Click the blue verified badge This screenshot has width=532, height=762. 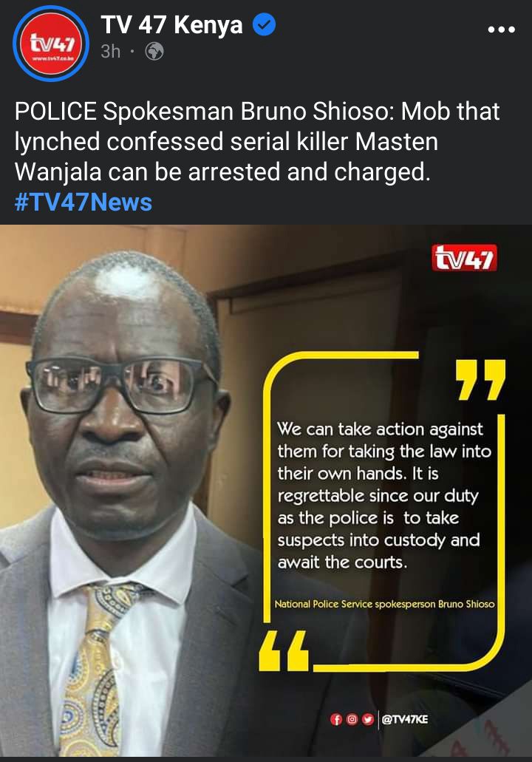(265, 25)
